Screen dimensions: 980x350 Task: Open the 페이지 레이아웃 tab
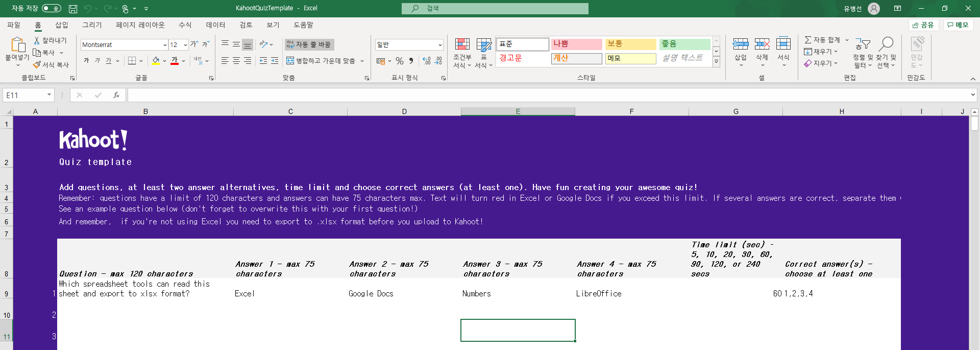tap(140, 25)
